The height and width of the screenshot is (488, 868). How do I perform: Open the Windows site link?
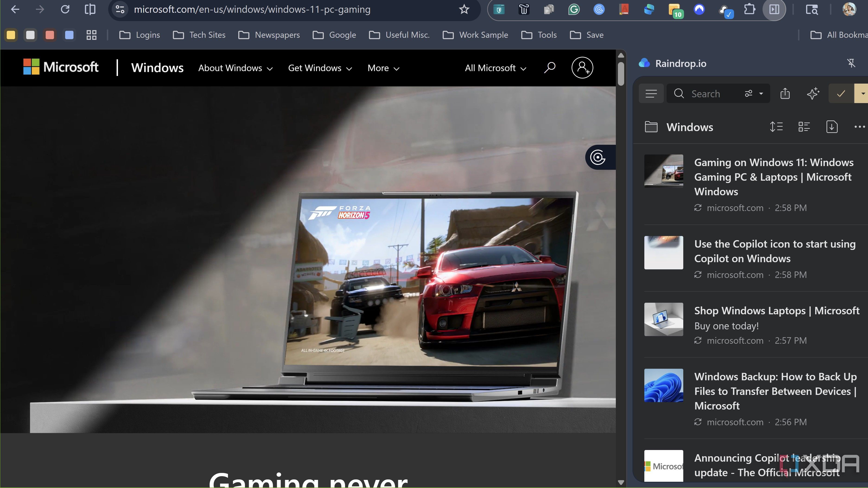157,68
